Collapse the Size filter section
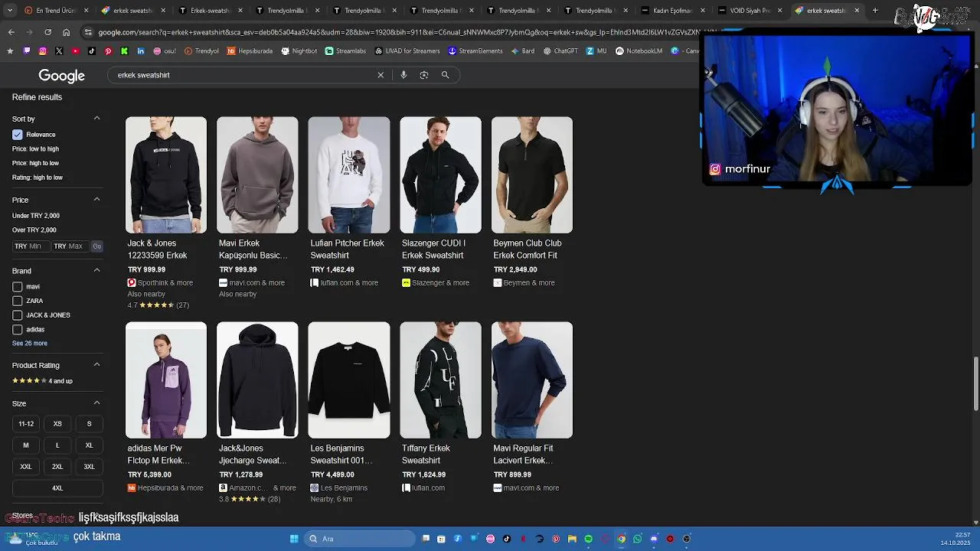980x551 pixels. point(96,403)
